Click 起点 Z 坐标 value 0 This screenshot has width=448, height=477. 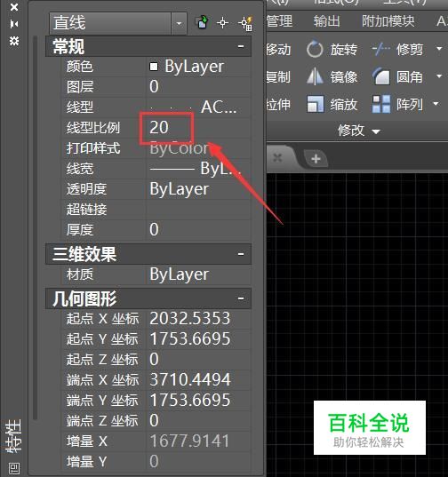click(198, 359)
